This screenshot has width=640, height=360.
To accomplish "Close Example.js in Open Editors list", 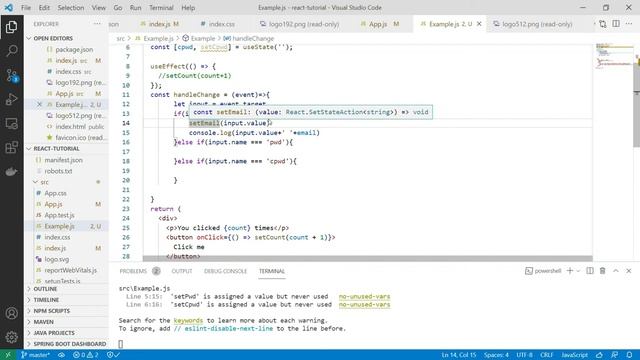I will [x=40, y=104].
